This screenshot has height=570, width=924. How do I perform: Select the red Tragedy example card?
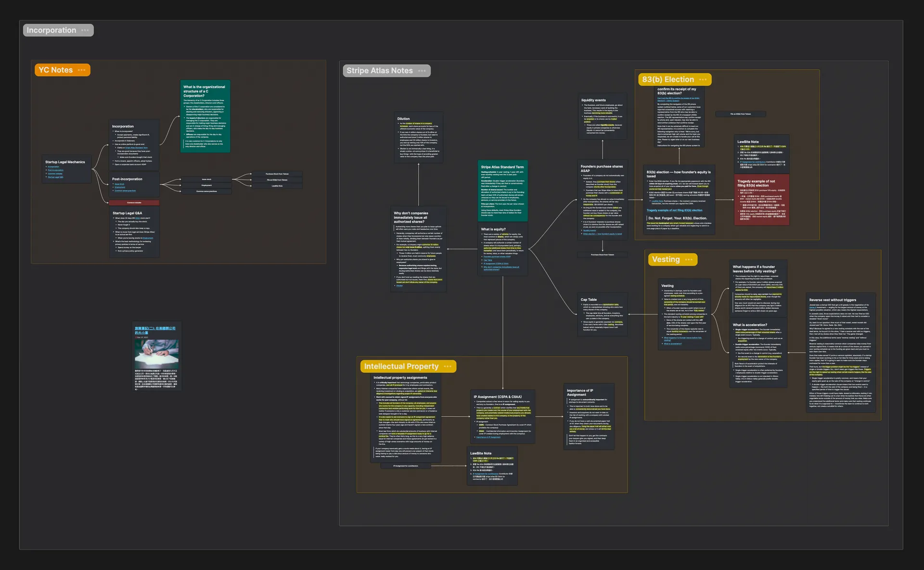[761, 200]
